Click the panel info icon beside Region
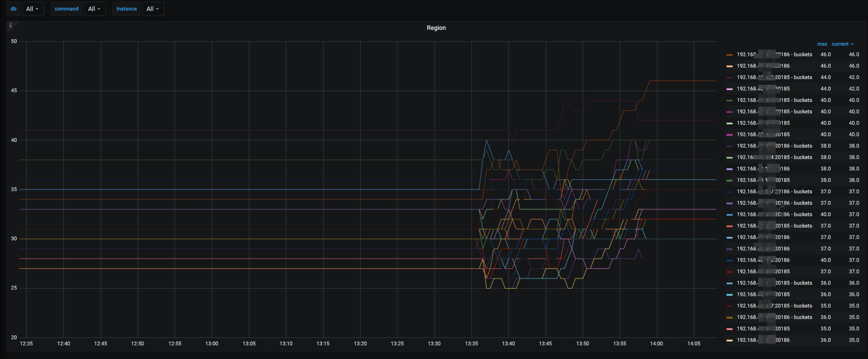The height and width of the screenshot is (359, 868). [11, 25]
